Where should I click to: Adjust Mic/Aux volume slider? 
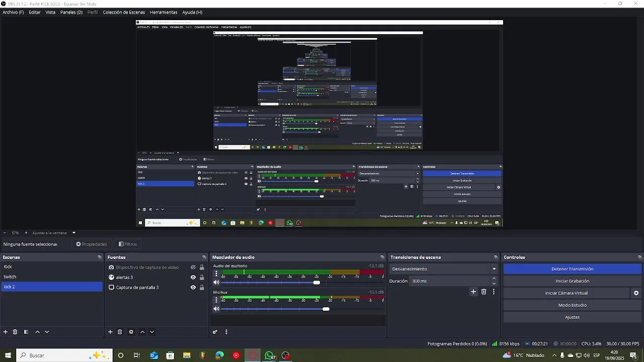tap(326, 309)
